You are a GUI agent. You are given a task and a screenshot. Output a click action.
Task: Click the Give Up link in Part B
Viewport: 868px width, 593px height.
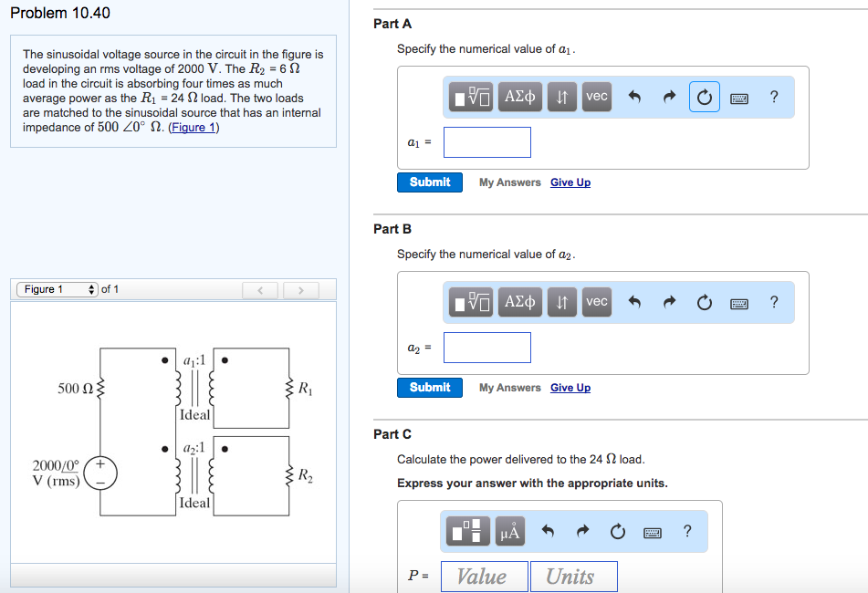(570, 387)
